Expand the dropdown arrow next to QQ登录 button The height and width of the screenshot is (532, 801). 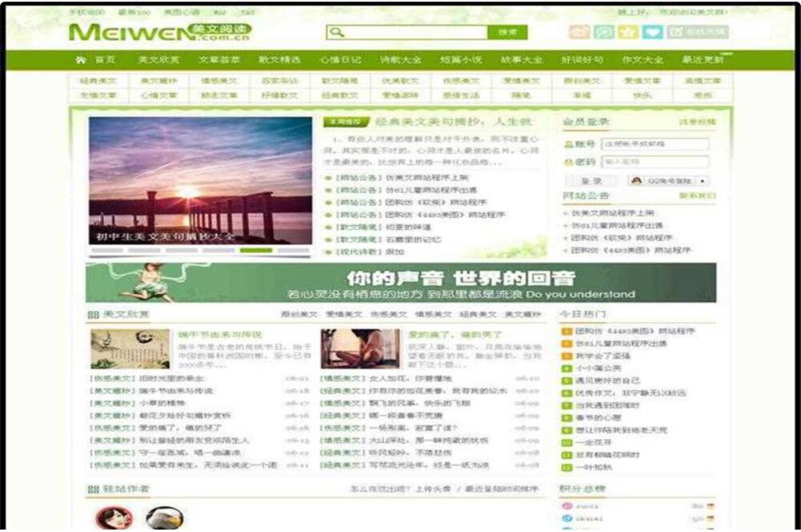click(x=702, y=181)
